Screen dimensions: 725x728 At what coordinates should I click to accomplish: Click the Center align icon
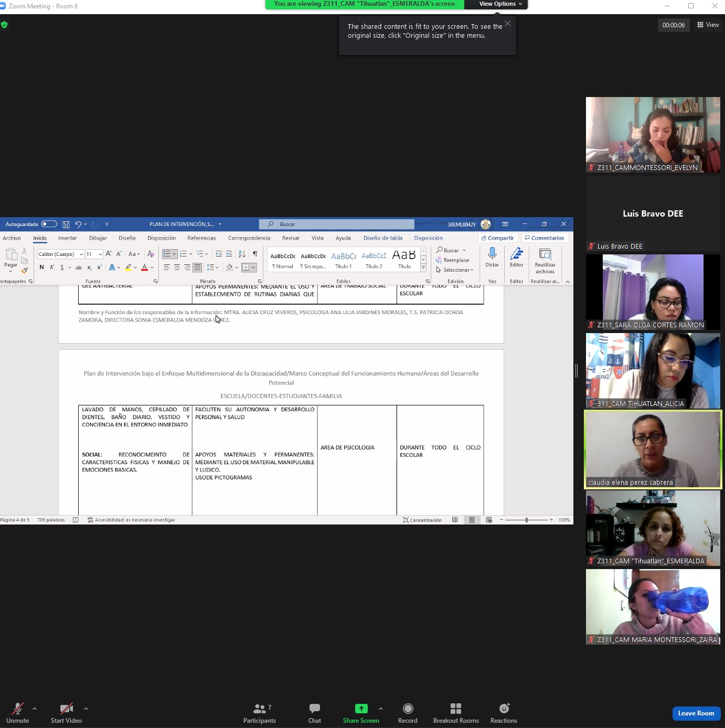[x=177, y=267]
